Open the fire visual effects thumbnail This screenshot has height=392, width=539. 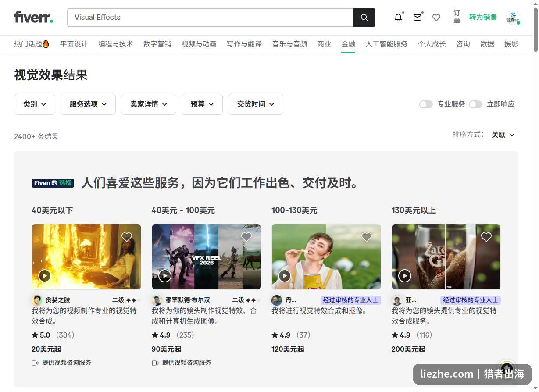[x=86, y=257]
